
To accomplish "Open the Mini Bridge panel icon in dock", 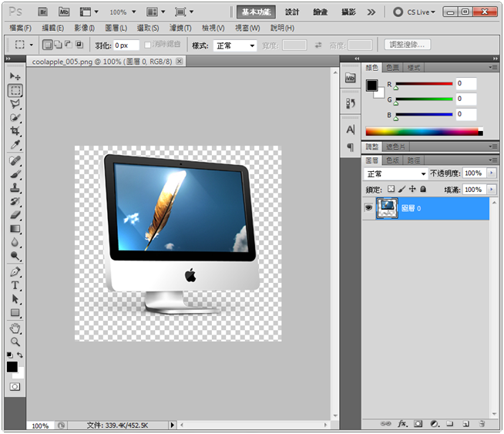I will (351, 78).
